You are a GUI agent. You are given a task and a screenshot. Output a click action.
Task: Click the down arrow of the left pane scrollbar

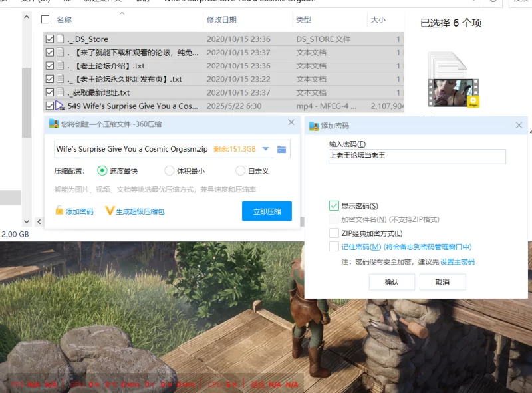click(27, 221)
